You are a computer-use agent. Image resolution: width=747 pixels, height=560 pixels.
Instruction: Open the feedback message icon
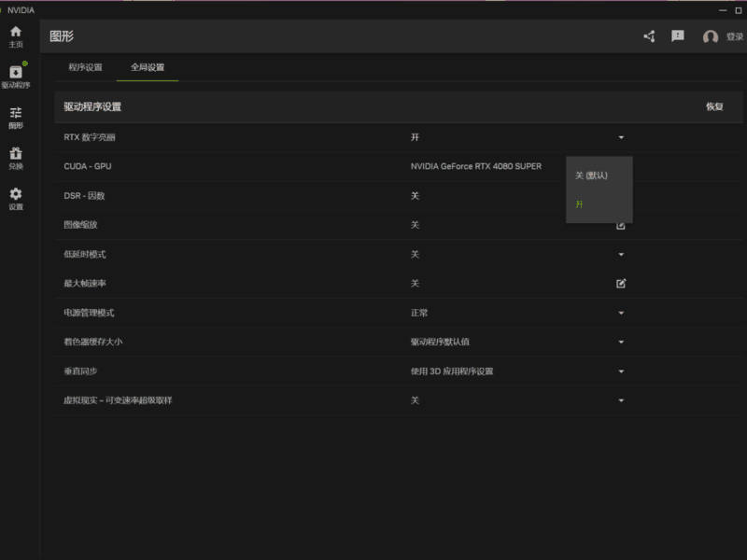pyautogui.click(x=678, y=36)
